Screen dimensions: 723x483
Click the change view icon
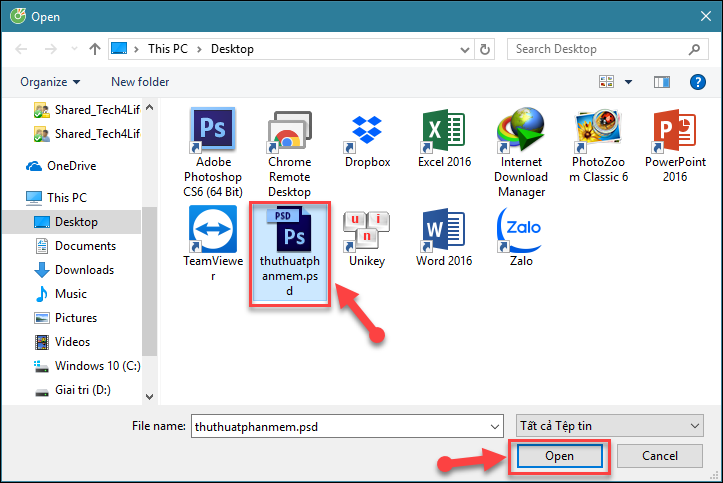point(606,82)
